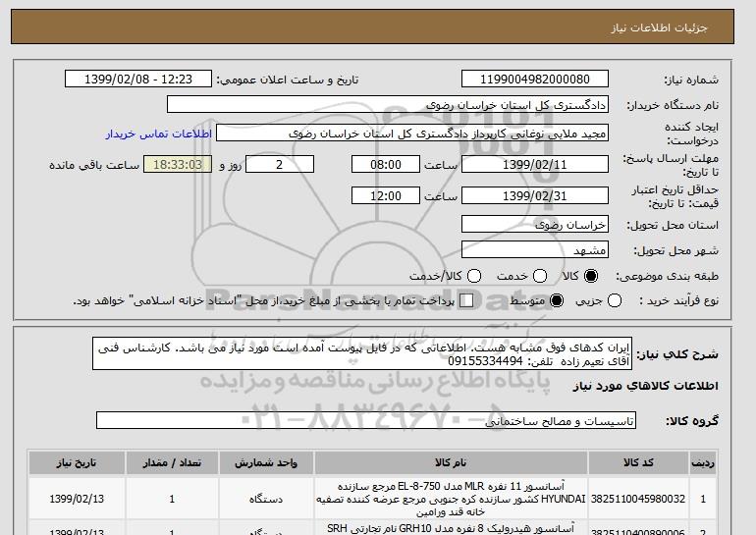Click need date 1399/02/13 in row 1

tap(77, 499)
